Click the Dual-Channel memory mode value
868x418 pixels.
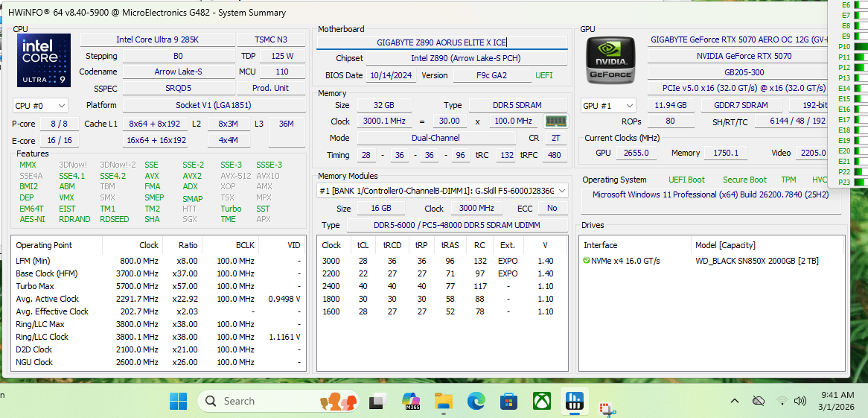pos(435,138)
